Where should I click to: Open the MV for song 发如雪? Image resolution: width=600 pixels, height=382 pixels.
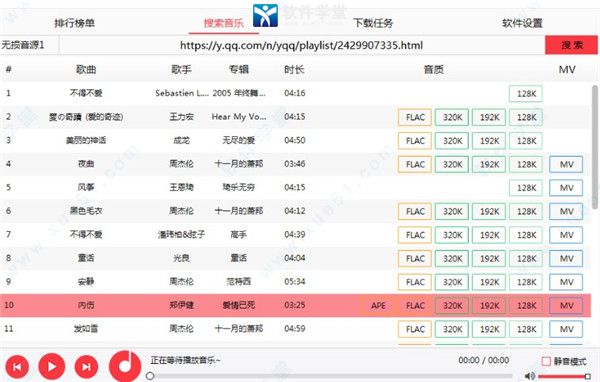tap(566, 329)
